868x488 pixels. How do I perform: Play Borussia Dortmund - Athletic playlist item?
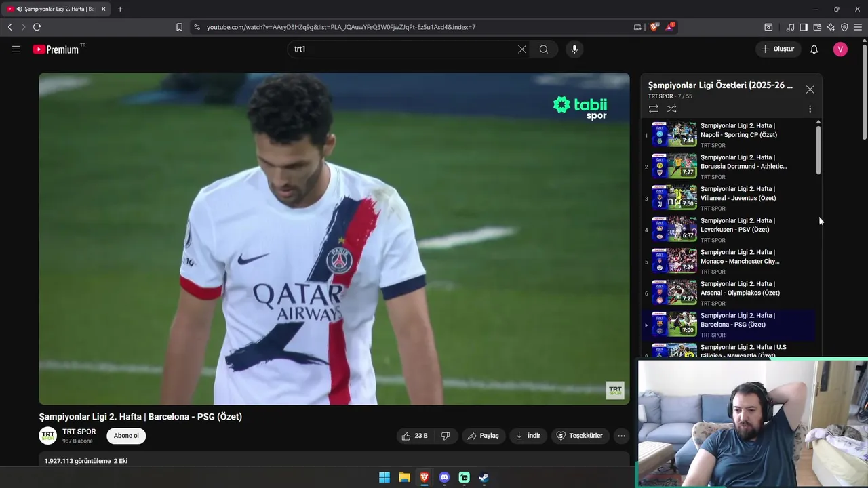coord(729,166)
